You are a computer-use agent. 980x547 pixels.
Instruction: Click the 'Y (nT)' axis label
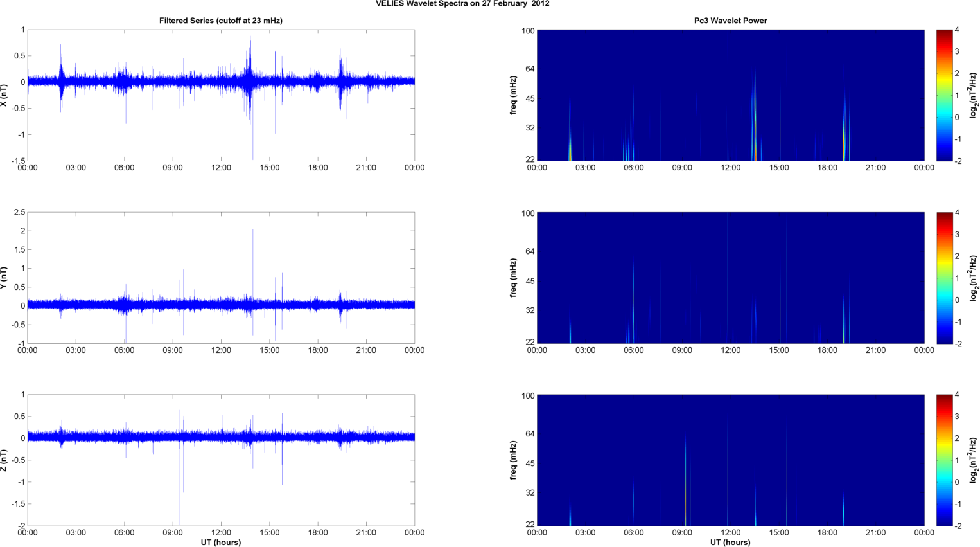click(x=5, y=278)
